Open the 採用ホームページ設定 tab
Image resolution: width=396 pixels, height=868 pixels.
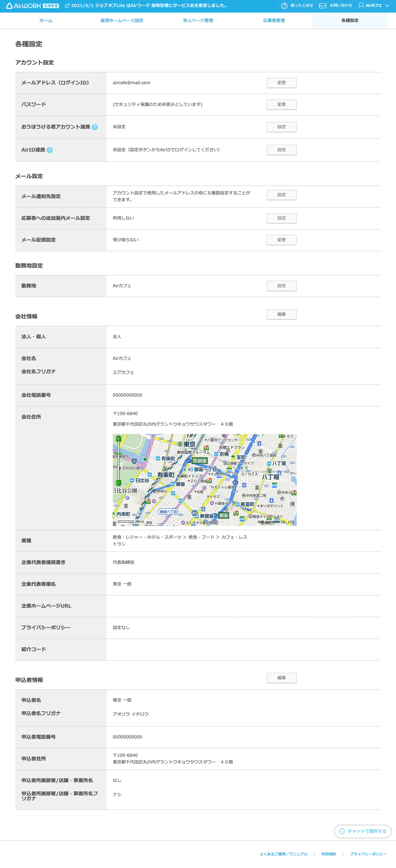coord(122,21)
